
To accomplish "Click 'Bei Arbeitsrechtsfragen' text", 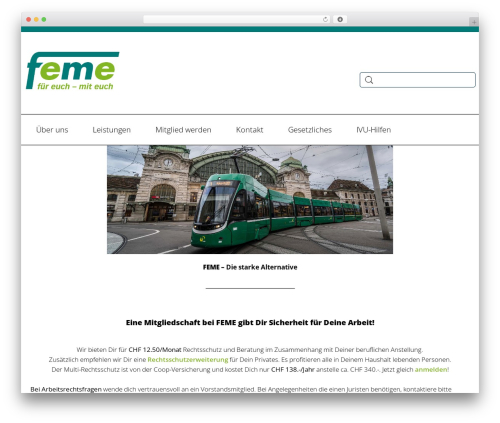I will (x=66, y=389).
